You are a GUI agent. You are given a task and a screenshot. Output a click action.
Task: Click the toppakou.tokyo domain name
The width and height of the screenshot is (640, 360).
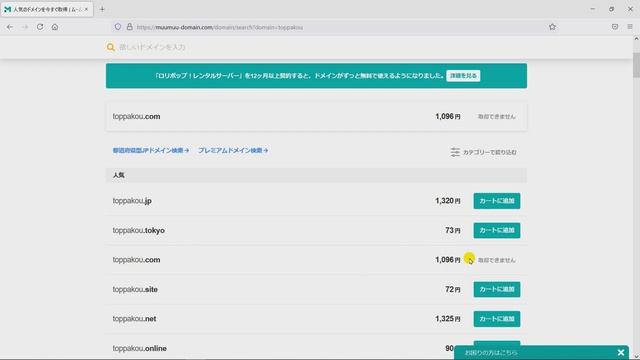point(139,230)
